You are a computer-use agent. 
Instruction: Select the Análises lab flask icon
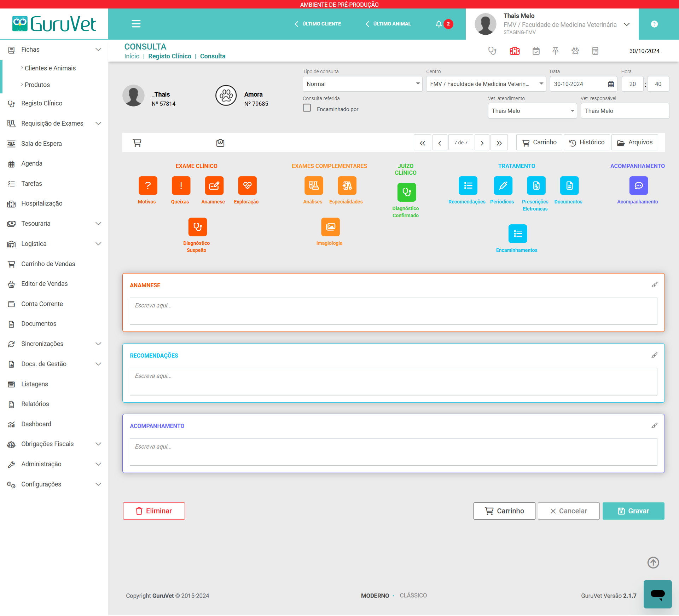click(x=314, y=185)
